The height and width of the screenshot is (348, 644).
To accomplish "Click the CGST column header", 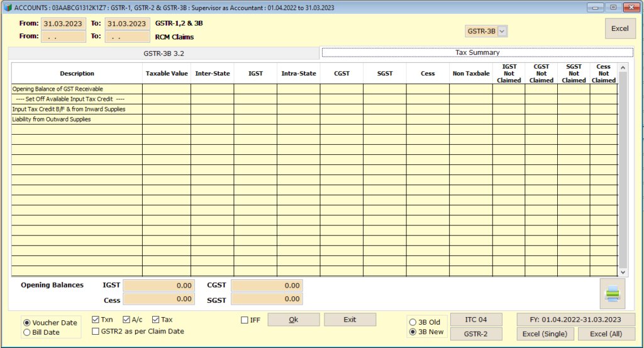I will [341, 74].
